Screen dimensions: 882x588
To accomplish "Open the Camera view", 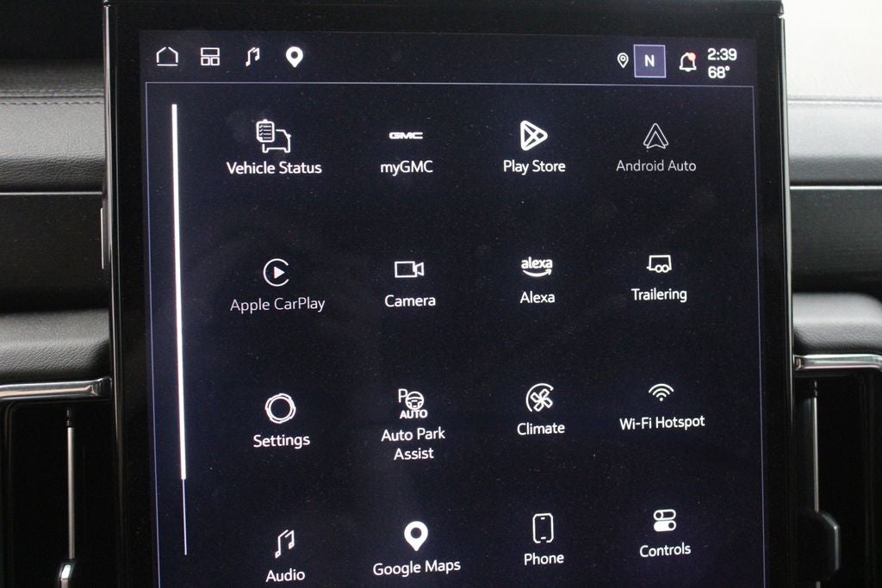I will click(x=409, y=284).
